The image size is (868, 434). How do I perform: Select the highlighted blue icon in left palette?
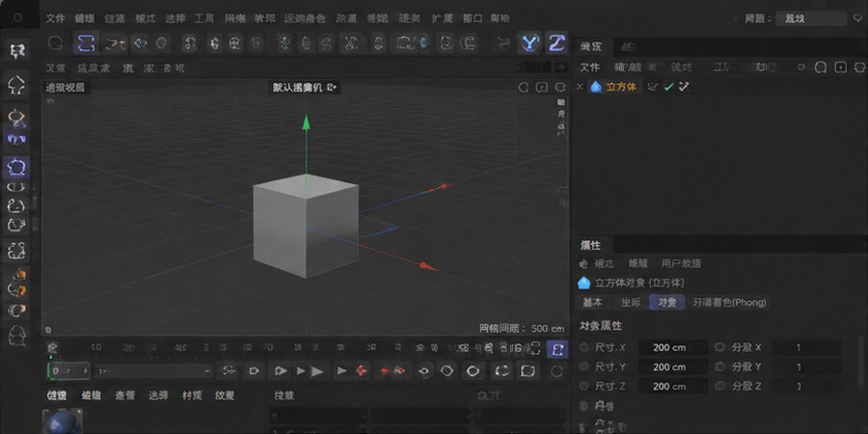point(16,167)
